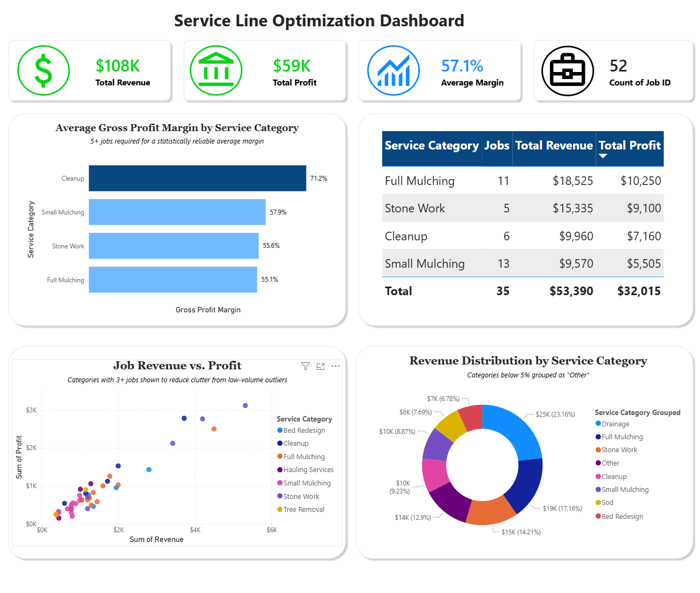
Task: Select Stone Work in donut chart legend
Action: [x=616, y=450]
